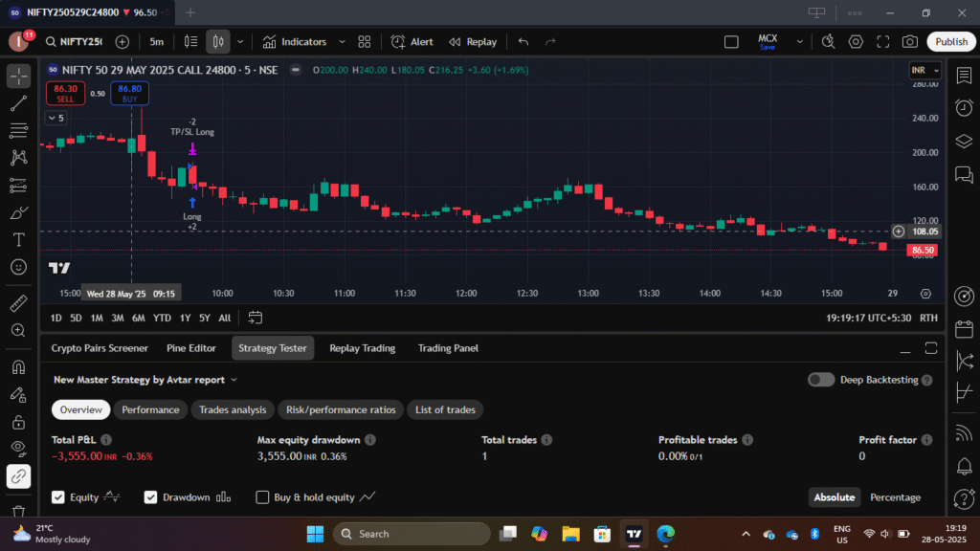Show the Performance report section
Image resolution: width=980 pixels, height=551 pixels.
tap(150, 409)
